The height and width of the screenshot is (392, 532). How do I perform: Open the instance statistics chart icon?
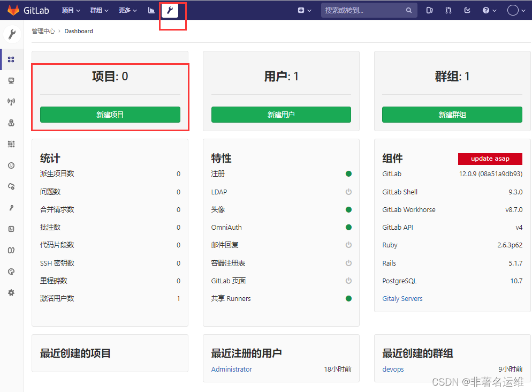point(151,11)
